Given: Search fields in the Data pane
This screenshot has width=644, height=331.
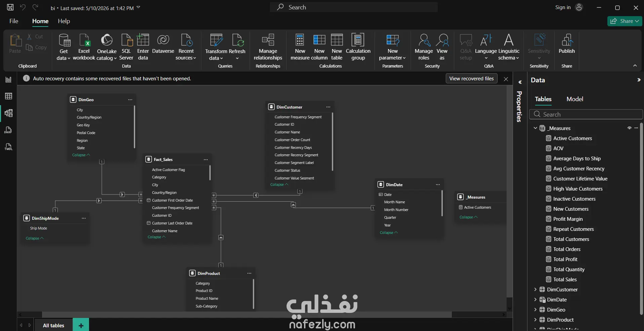Looking at the screenshot, I should tap(586, 114).
